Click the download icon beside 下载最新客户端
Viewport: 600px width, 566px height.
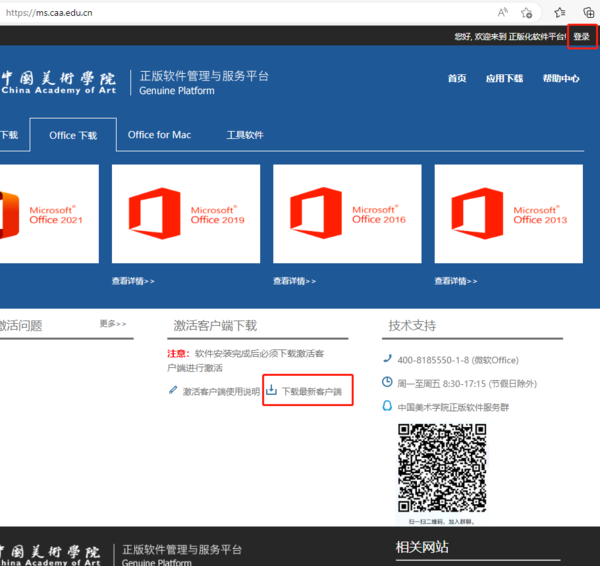[x=271, y=391]
